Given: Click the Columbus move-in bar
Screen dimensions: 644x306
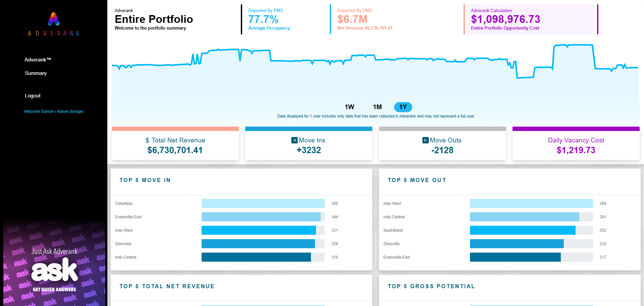Looking at the screenshot, I should point(263,204).
